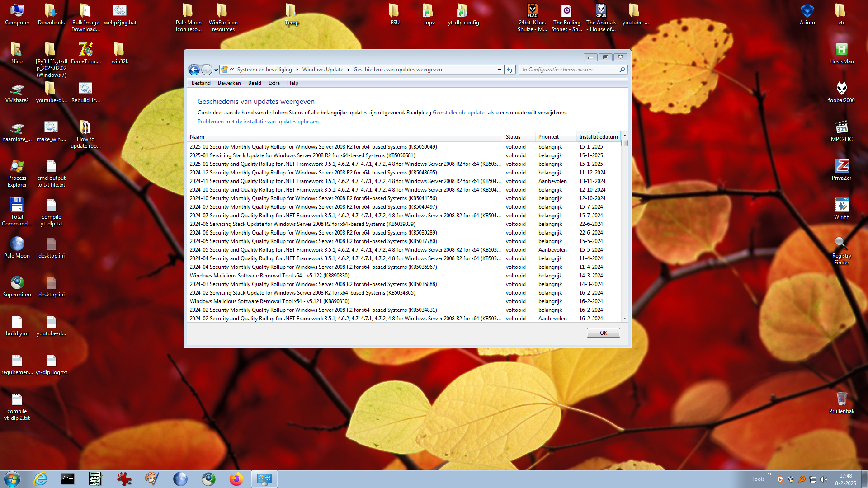
Task: Open the Bestand menu
Action: click(x=201, y=83)
